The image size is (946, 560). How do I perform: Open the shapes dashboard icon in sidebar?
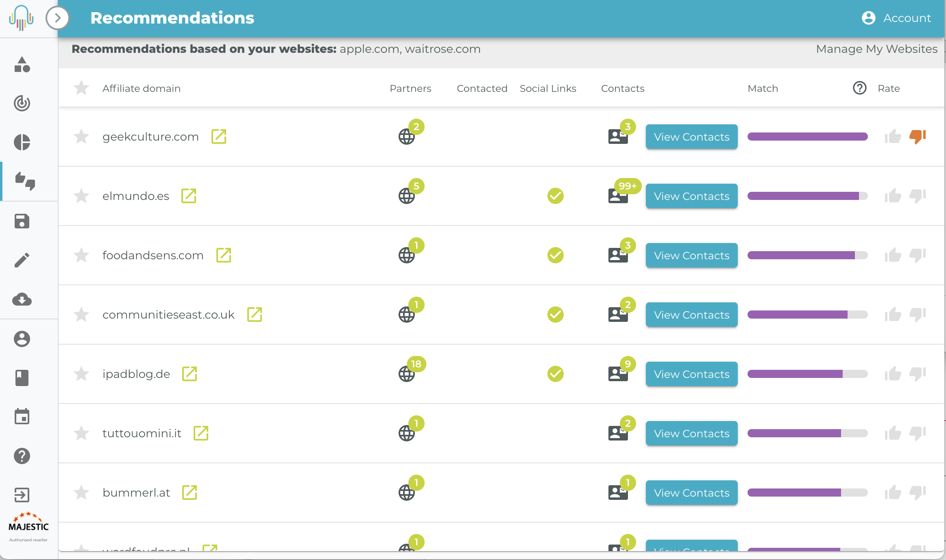[x=22, y=64]
